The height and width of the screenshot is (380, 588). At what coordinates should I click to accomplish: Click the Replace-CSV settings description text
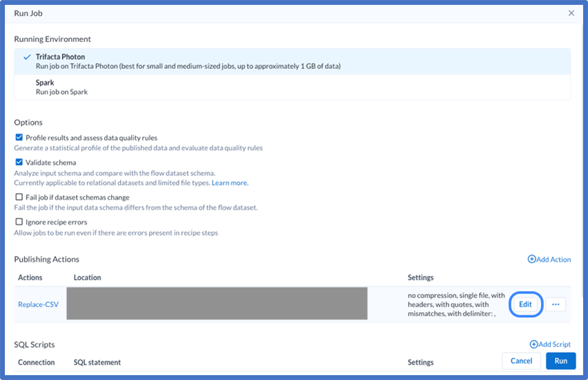(x=456, y=304)
